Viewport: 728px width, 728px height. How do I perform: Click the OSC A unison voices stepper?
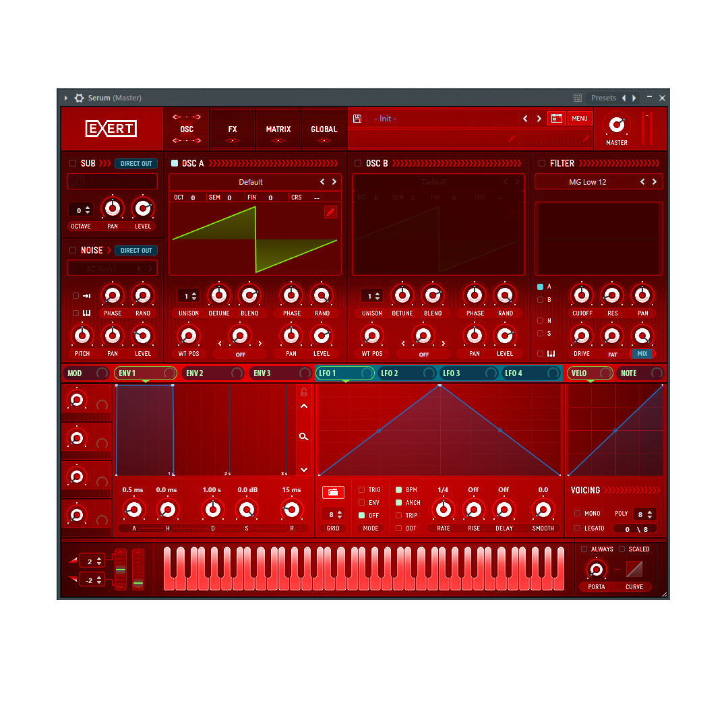(x=188, y=296)
